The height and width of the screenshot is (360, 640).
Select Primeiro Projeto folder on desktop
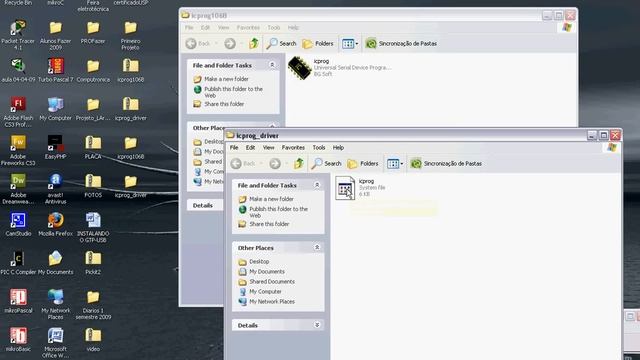pyautogui.click(x=131, y=35)
